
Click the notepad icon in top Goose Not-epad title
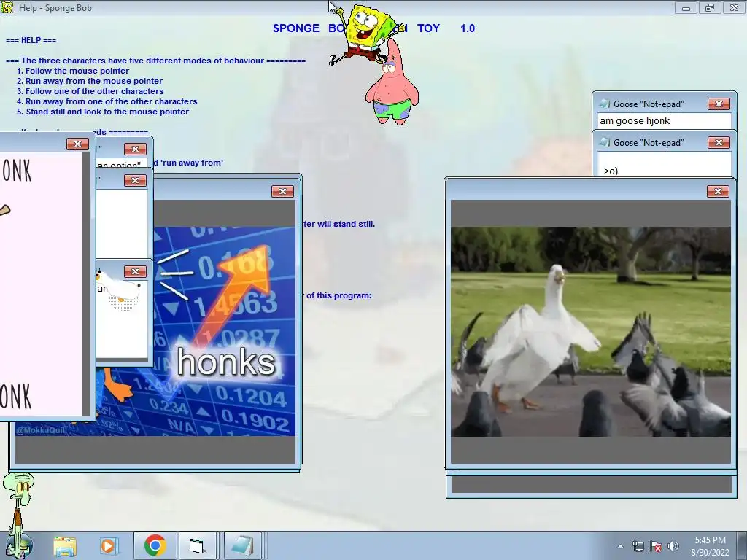pyautogui.click(x=605, y=104)
